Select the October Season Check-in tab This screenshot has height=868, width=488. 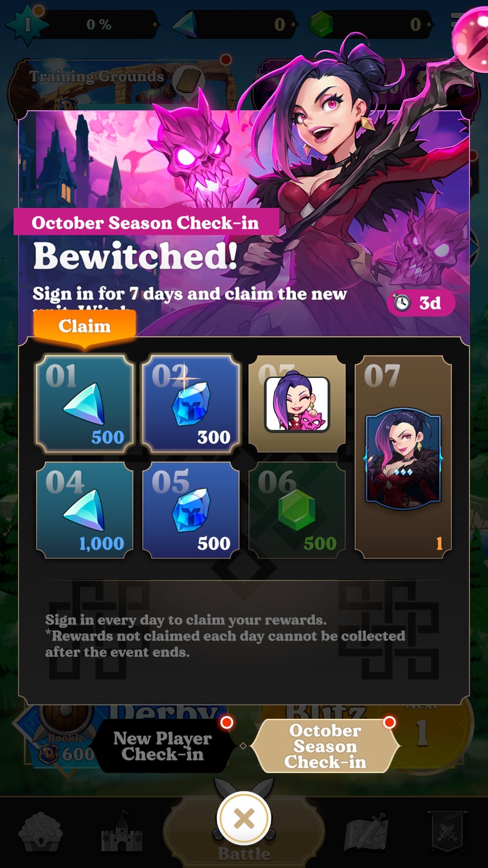tap(325, 746)
